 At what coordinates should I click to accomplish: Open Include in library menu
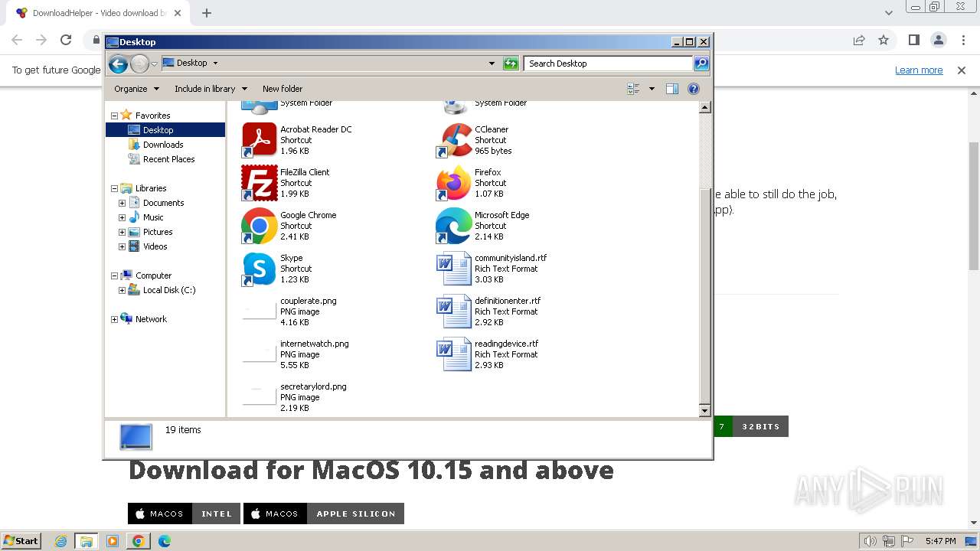pos(211,89)
